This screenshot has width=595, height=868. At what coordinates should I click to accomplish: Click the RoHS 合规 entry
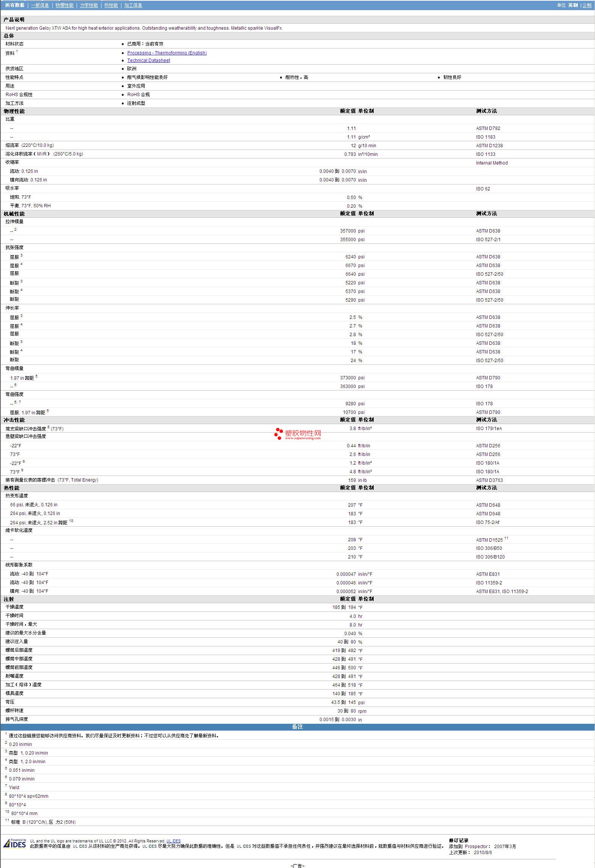tap(138, 95)
